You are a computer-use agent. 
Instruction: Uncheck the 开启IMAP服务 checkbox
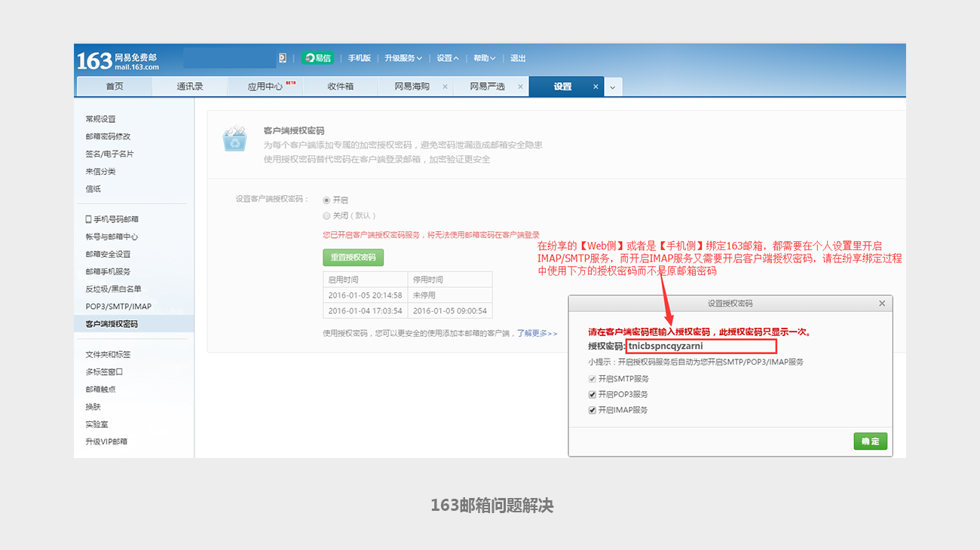click(593, 410)
